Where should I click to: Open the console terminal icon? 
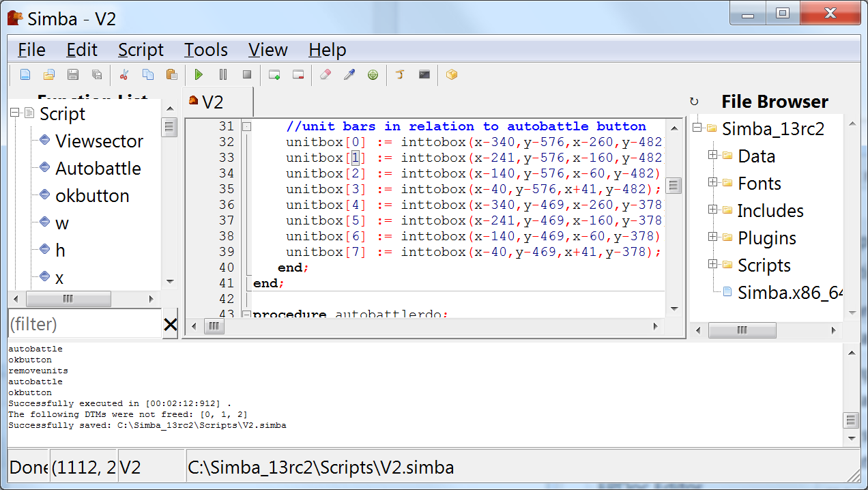424,74
